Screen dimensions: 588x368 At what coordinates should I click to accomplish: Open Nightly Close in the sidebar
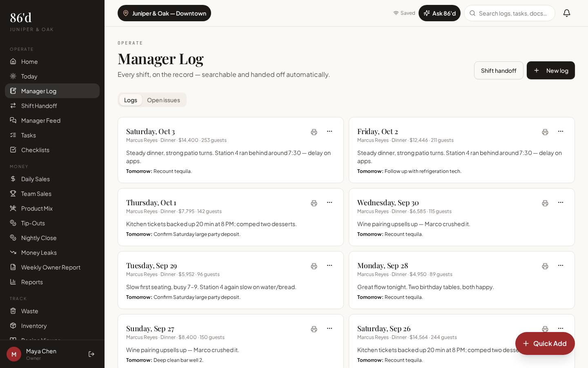click(x=52, y=238)
